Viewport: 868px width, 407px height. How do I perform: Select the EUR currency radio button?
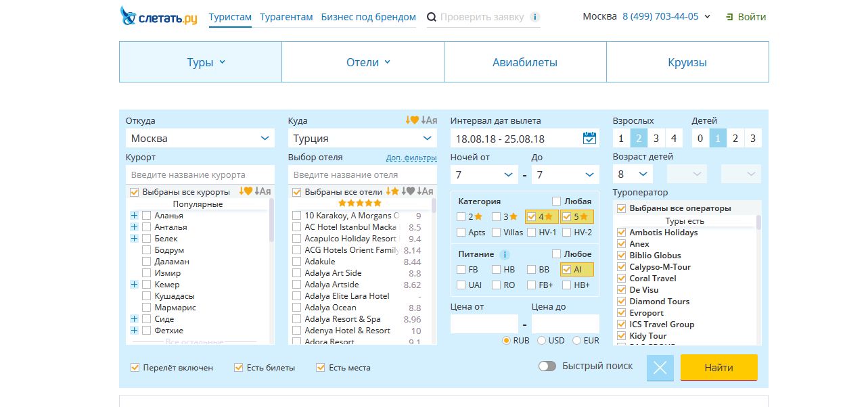point(577,341)
